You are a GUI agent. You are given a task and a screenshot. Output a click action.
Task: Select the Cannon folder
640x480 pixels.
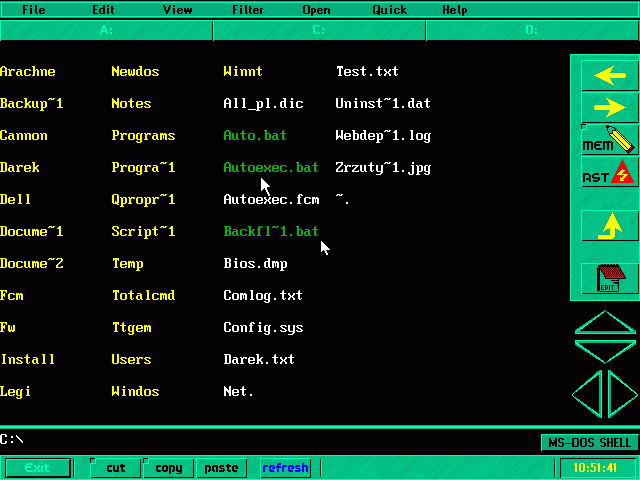(24, 136)
